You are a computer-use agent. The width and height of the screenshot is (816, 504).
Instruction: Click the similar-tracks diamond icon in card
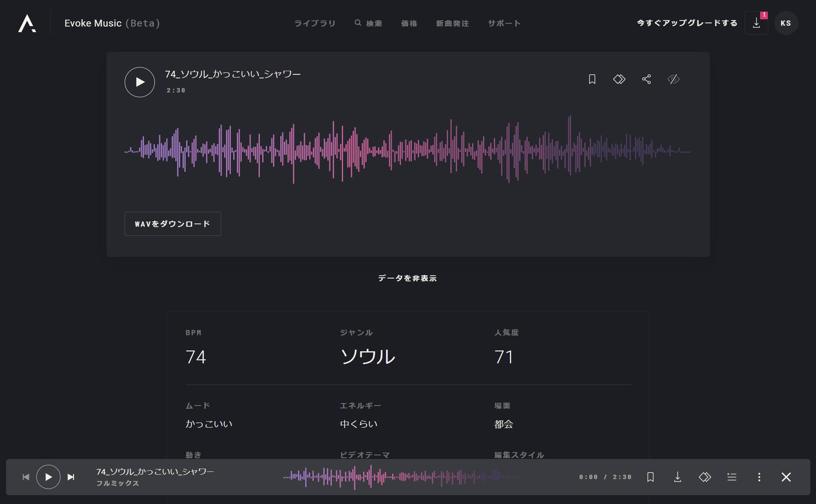tap(619, 79)
